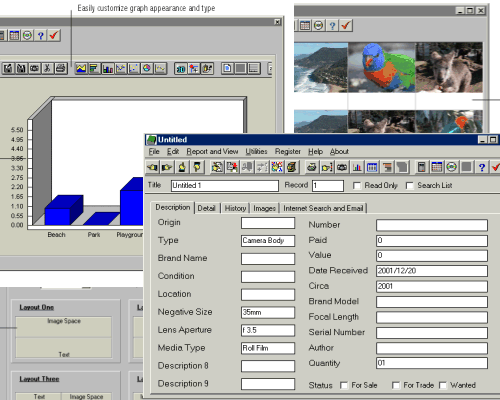500x400 pixels.
Task: Click the Brand Name input field
Action: coord(268,259)
